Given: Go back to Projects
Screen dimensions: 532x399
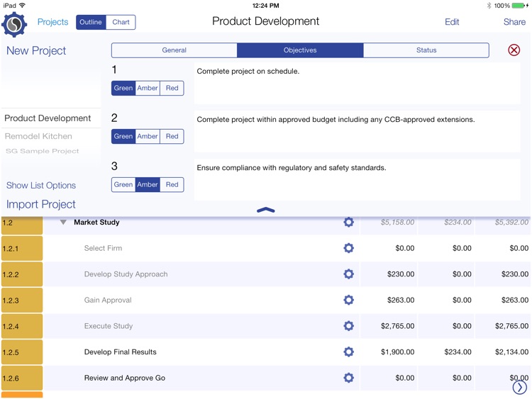Looking at the screenshot, I should pyautogui.click(x=52, y=22).
